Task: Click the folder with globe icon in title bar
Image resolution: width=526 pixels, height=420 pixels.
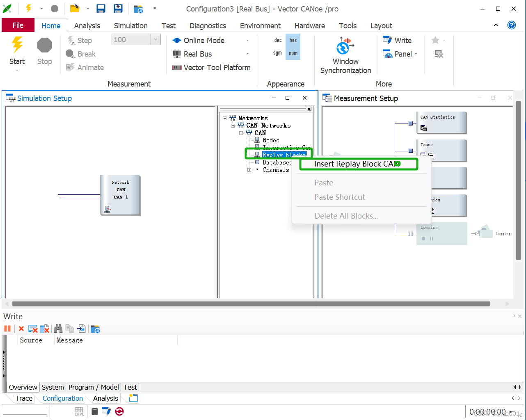Action: pyautogui.click(x=139, y=9)
